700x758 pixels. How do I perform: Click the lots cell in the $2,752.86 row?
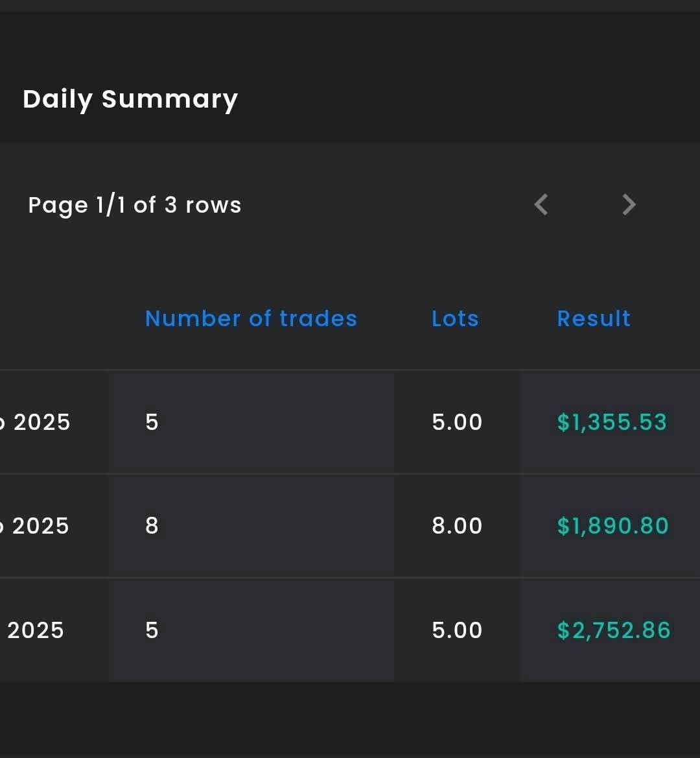pos(457,630)
